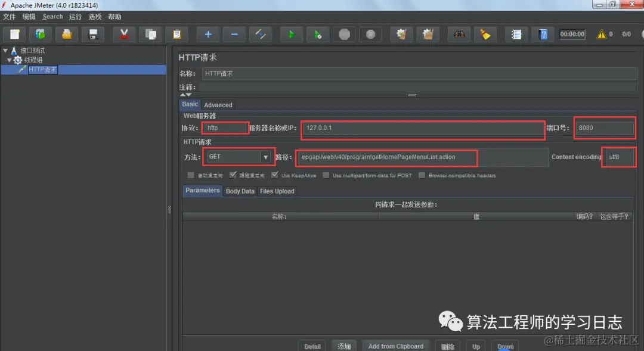644x351 pixels.
Task: Click the Shutdown test icon
Action: coord(370,35)
